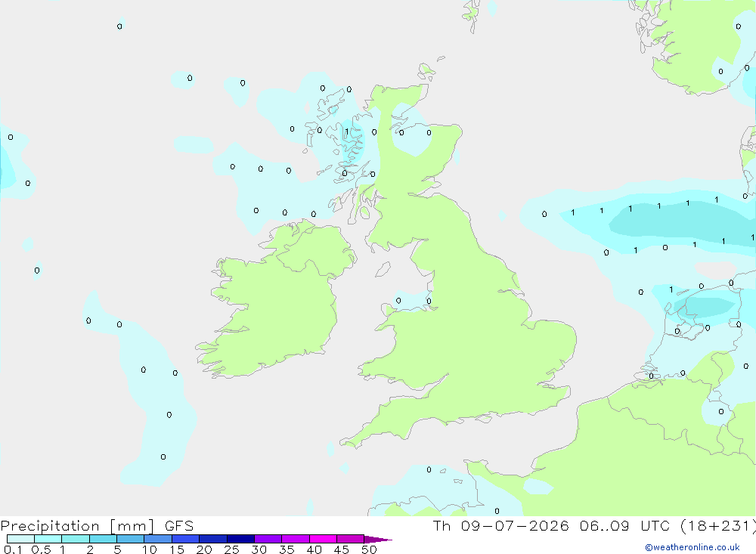Pick the purple swatch between 30 and 35
The width and height of the screenshot is (756, 554).
(268, 539)
